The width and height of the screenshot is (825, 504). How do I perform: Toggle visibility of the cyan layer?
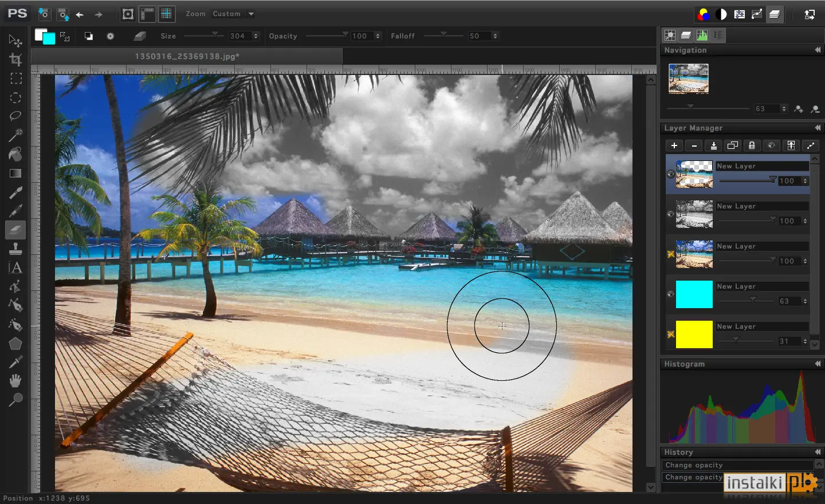tap(671, 294)
